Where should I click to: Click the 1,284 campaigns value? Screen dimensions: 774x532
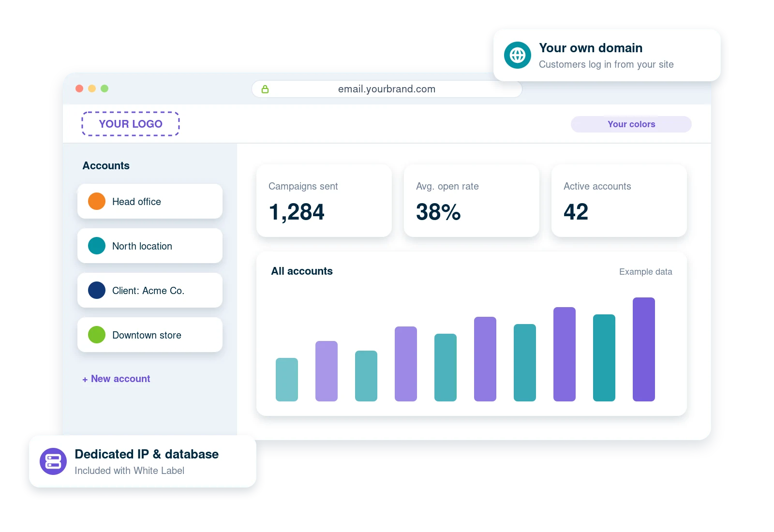[297, 212]
